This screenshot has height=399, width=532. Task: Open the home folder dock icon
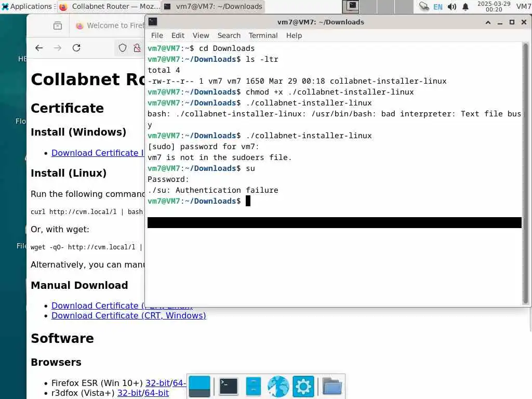click(332, 387)
